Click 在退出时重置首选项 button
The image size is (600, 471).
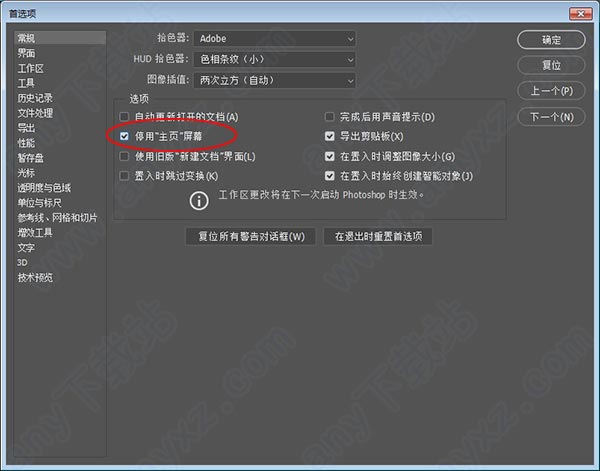(x=378, y=236)
